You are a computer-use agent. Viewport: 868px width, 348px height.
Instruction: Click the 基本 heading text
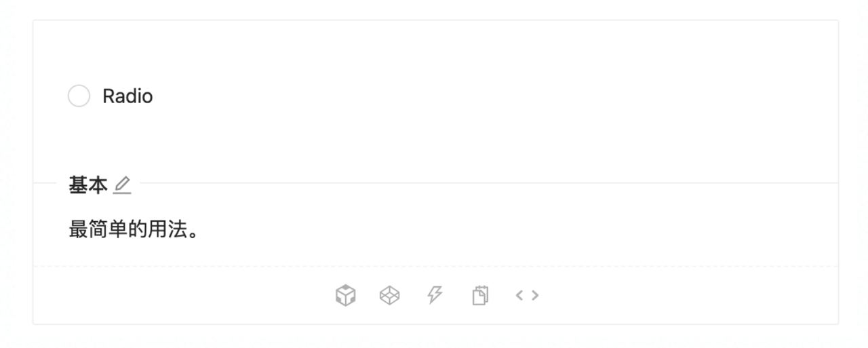(88, 185)
